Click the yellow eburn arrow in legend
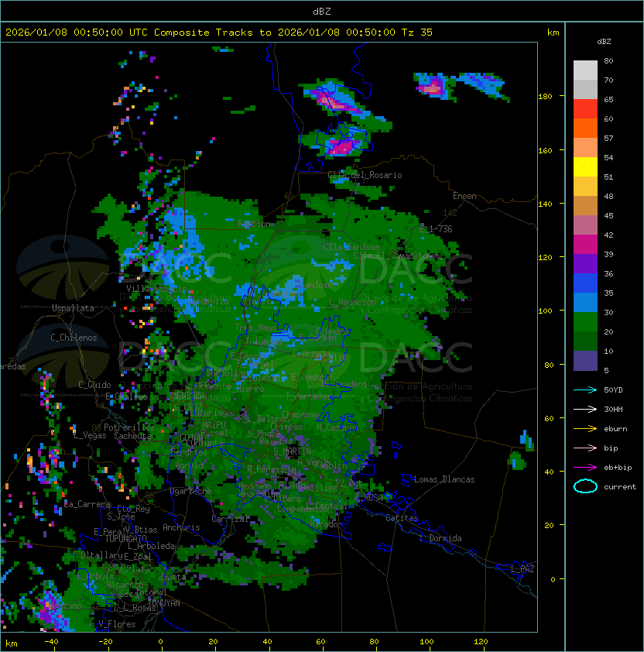This screenshot has width=644, height=652. [x=585, y=429]
